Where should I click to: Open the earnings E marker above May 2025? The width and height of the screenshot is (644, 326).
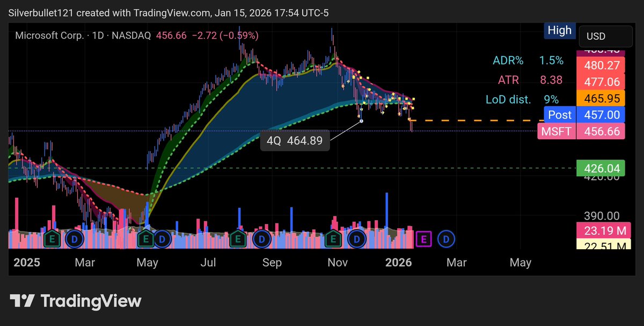(x=145, y=238)
